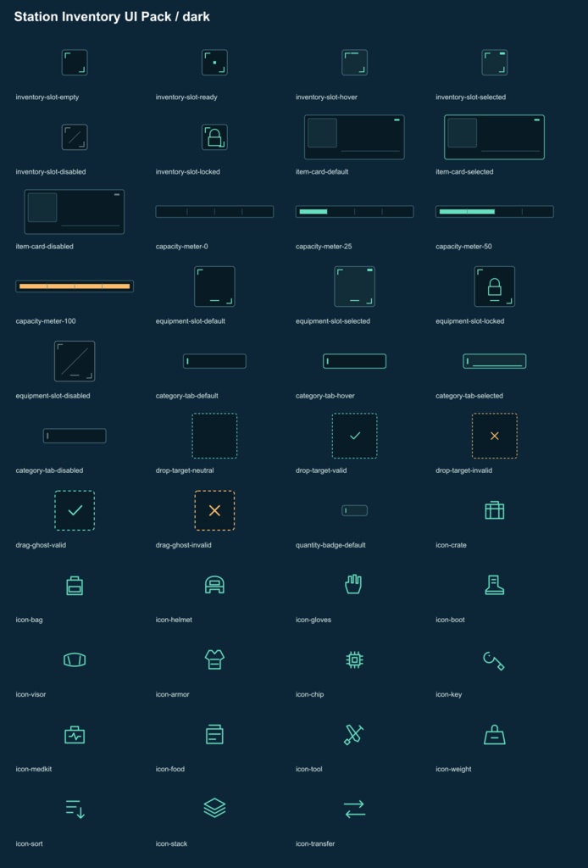Viewport: 588px width, 868px height.
Task: Click the 'icon-medkit' caption text
Action: coord(34,770)
